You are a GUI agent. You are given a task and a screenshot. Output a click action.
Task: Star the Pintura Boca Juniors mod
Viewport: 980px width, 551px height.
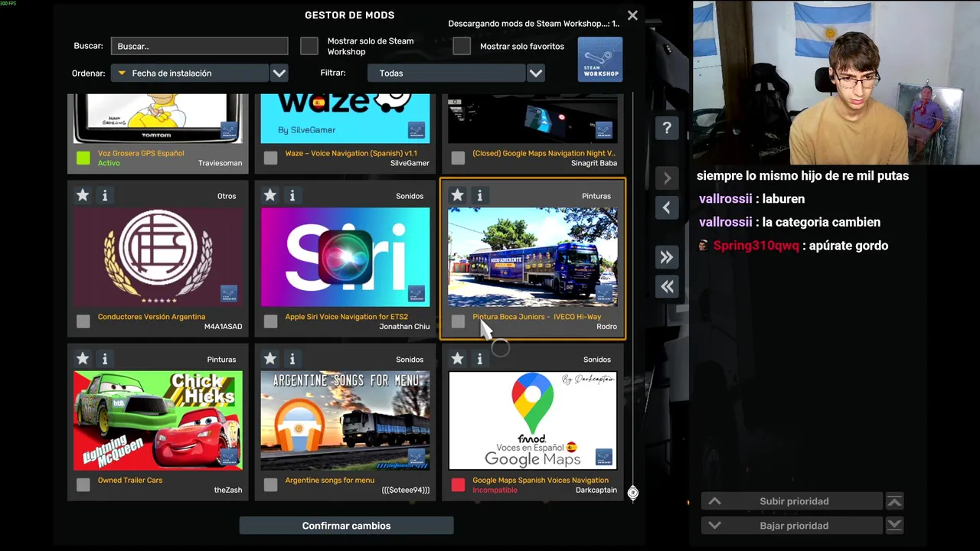[x=458, y=196]
